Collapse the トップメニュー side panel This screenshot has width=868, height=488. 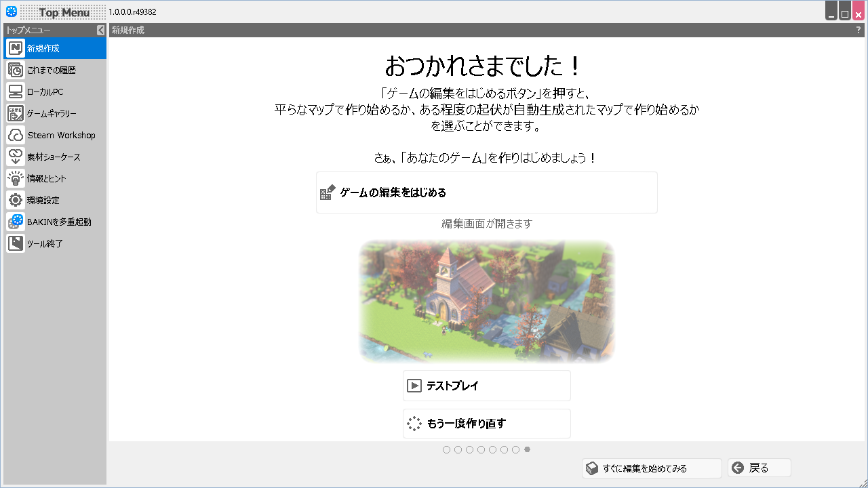pyautogui.click(x=100, y=30)
